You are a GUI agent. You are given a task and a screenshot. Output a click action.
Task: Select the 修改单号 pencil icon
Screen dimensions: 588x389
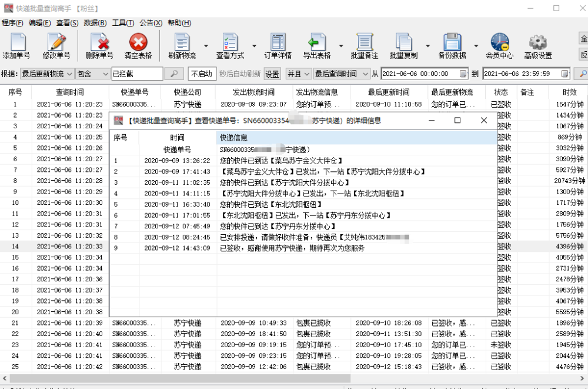pos(56,41)
